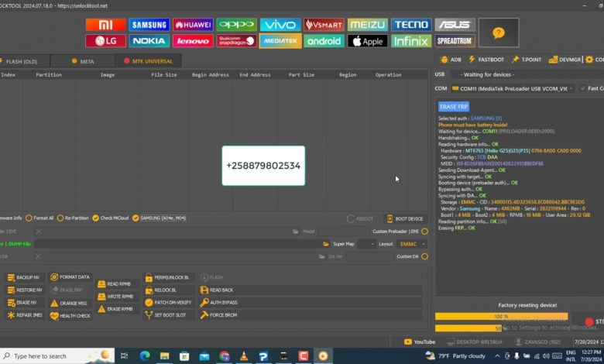Screen dimensions: 604x364
Task: Open the Super Map dropdown
Action: 366,244
